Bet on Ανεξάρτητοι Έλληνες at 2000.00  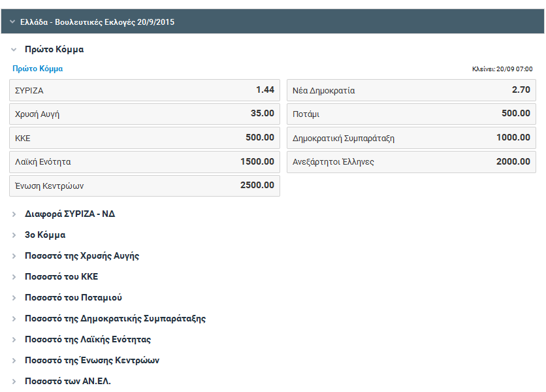point(411,162)
